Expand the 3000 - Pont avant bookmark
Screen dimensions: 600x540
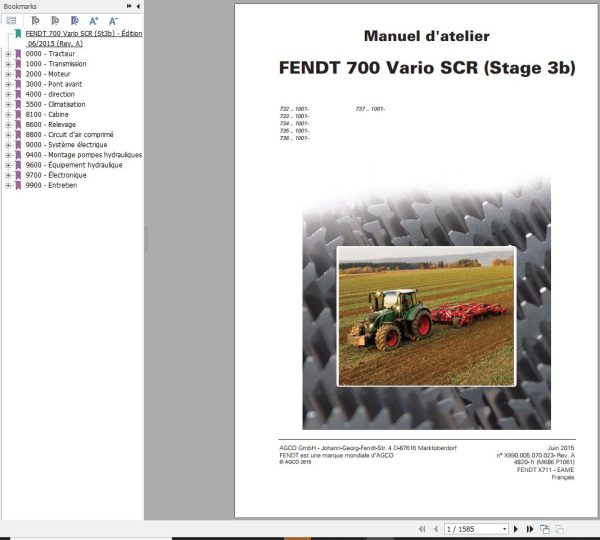click(x=8, y=84)
